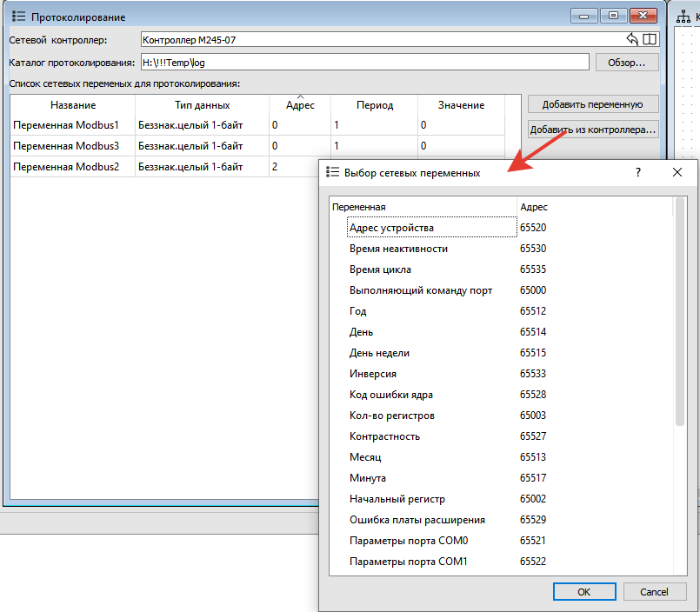Close the Выбор сетевых переменных dialog
The image size is (700, 612).
677,173
